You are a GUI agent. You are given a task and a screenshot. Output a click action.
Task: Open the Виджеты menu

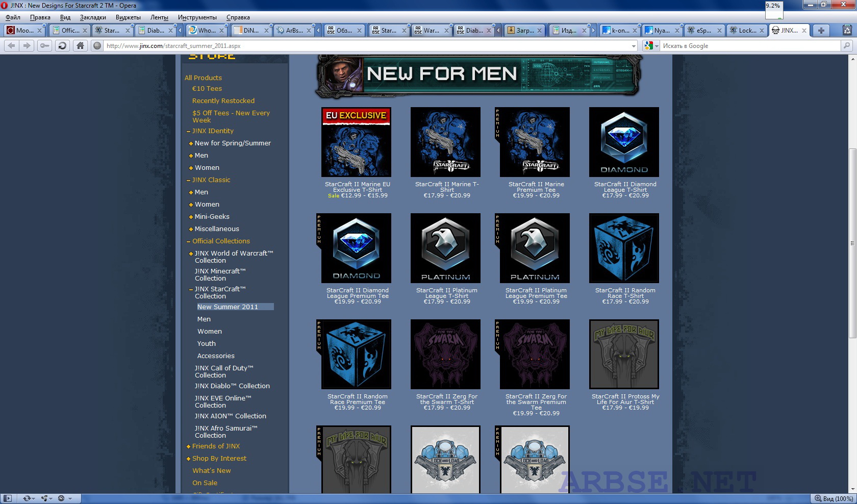pos(128,17)
